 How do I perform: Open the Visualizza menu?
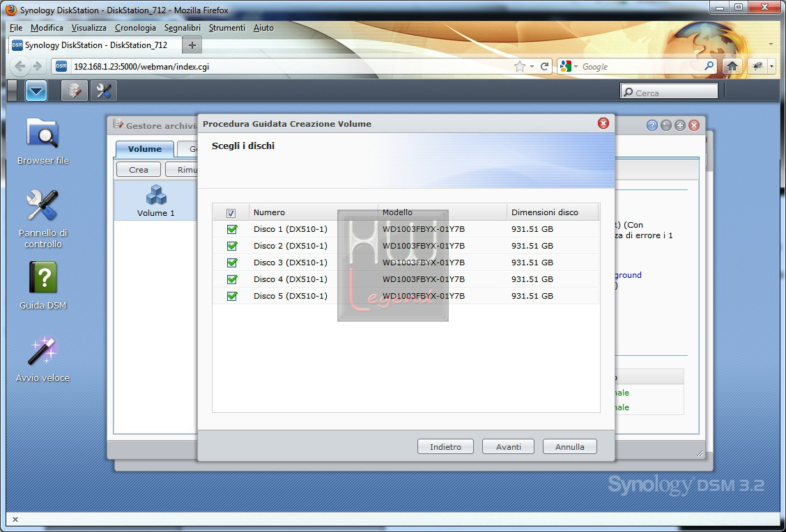pos(88,28)
